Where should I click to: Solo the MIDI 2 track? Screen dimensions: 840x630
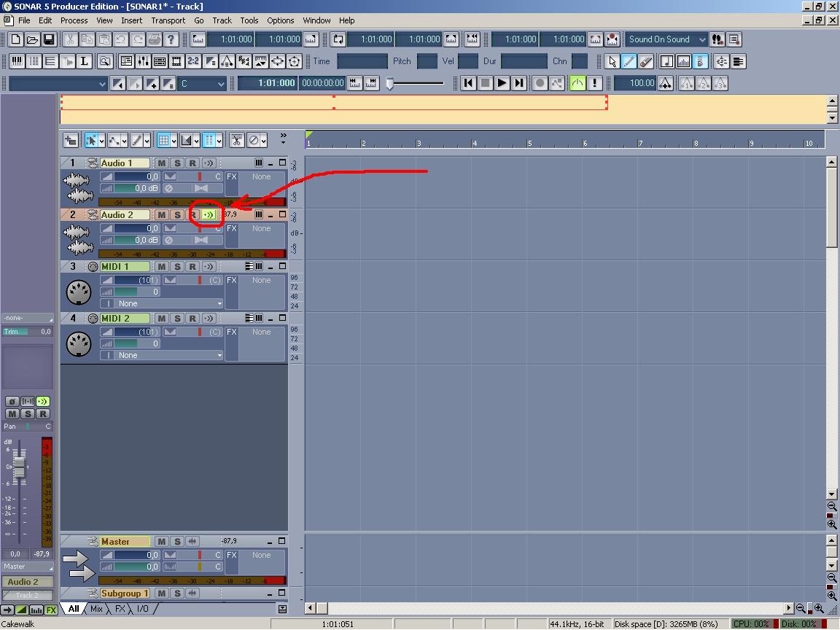(176, 319)
